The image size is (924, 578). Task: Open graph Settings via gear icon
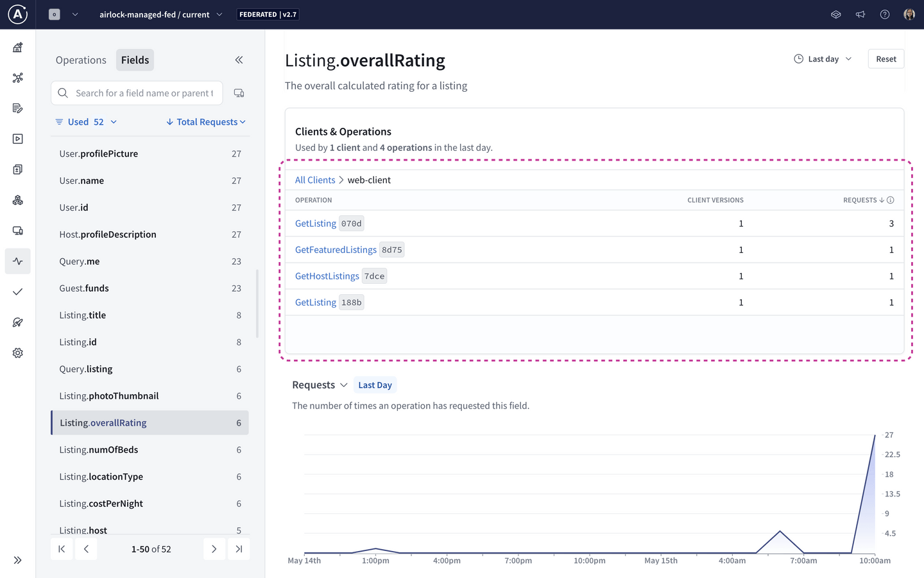[x=17, y=353]
